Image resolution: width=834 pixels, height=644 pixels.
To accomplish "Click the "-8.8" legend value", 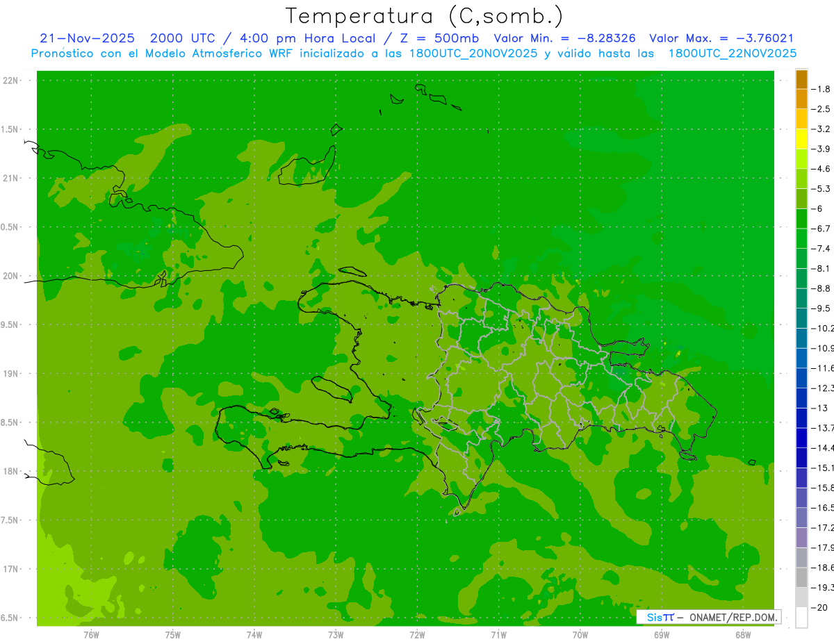I will tap(821, 288).
